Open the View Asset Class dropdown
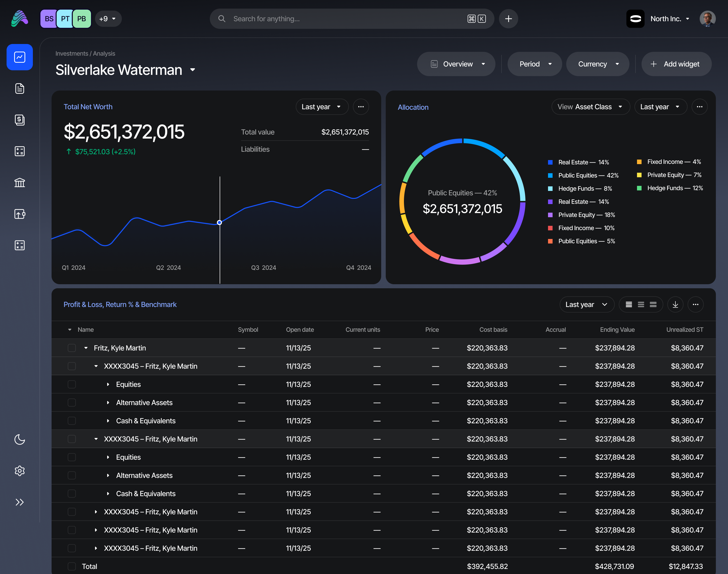The height and width of the screenshot is (574, 728). pyautogui.click(x=590, y=107)
